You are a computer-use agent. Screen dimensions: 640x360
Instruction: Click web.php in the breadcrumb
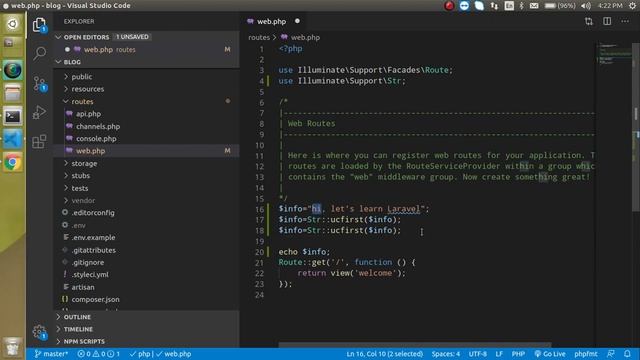(x=305, y=37)
